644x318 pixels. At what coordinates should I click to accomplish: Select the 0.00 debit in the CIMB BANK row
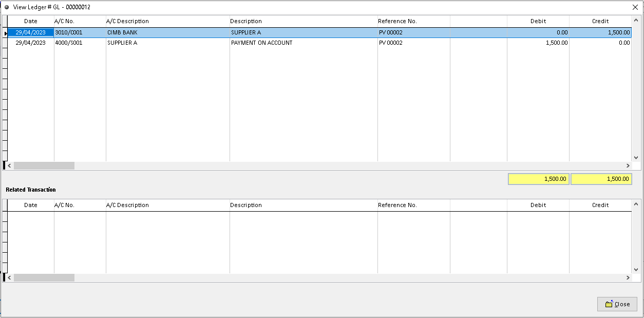pyautogui.click(x=538, y=32)
